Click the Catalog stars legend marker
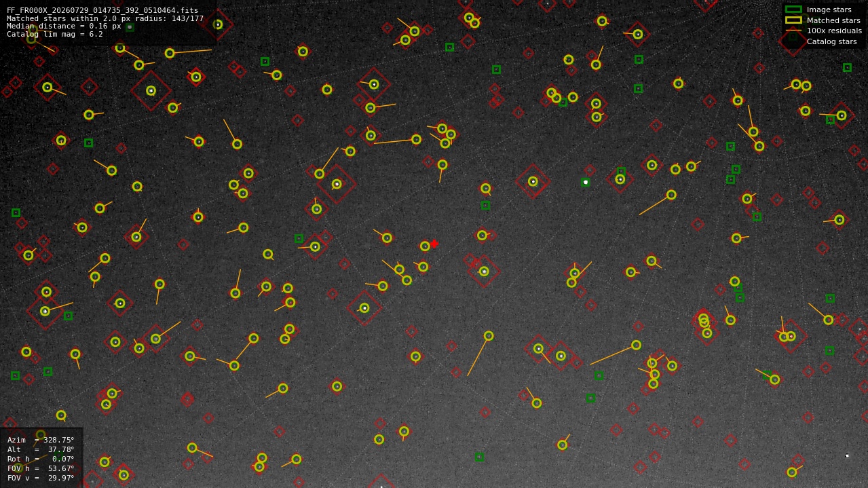This screenshot has width=868, height=488. click(x=793, y=41)
